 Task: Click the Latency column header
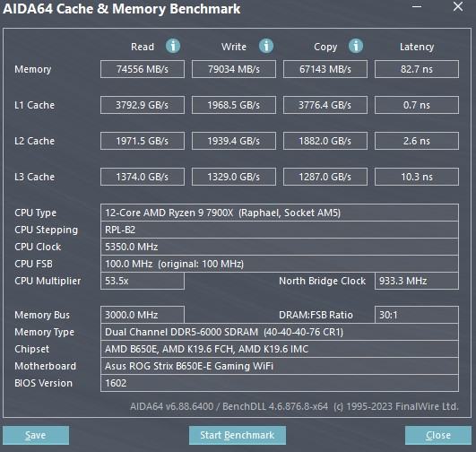coord(417,47)
